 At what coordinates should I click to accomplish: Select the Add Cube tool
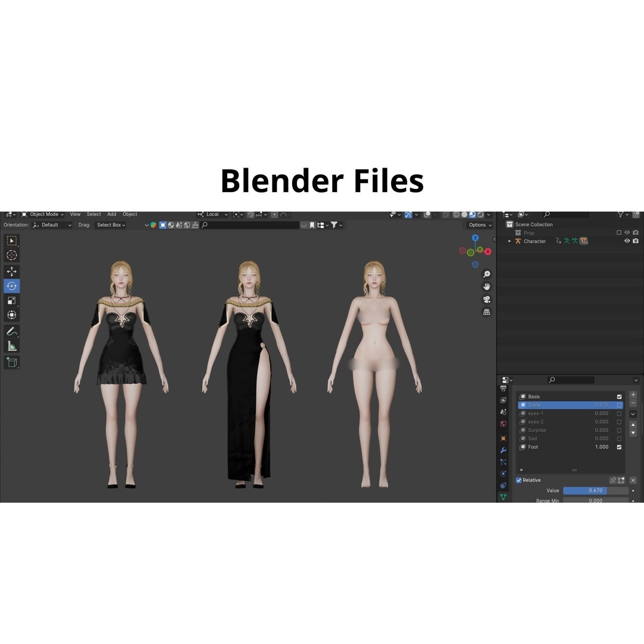tap(11, 363)
